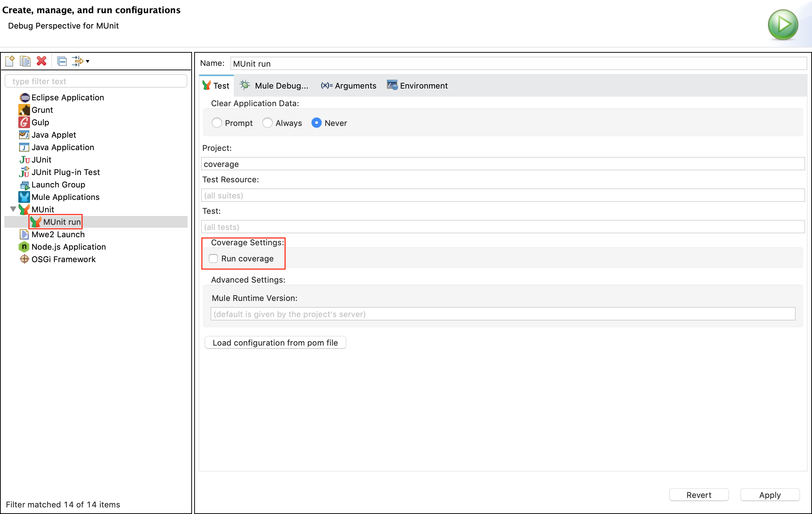The height and width of the screenshot is (514, 812).
Task: Click the Collapse All toolbar icon
Action: [62, 61]
